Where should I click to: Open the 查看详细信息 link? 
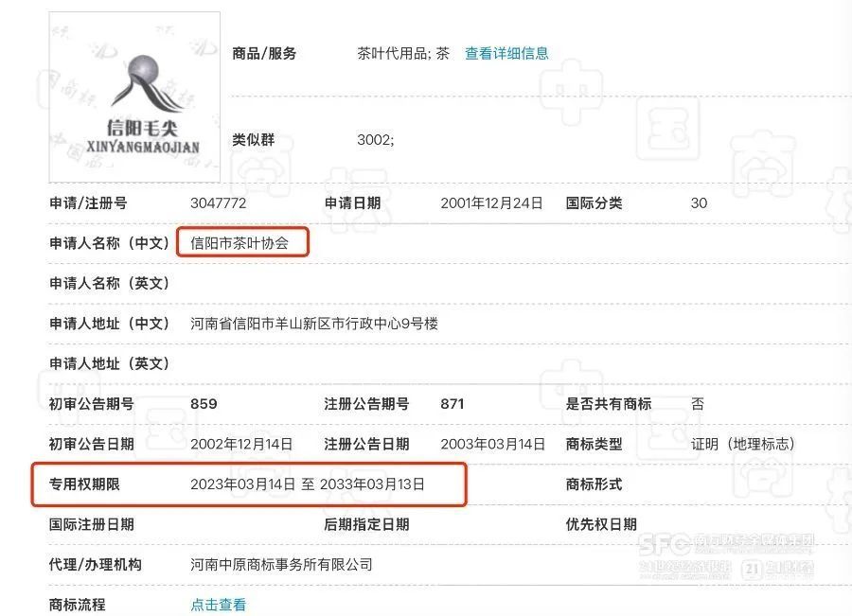[x=506, y=54]
